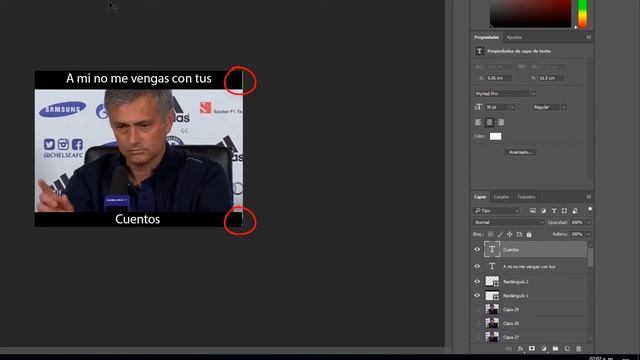640x360 pixels.
Task: Create new fill or adjustment layer icon
Action: click(x=544, y=349)
